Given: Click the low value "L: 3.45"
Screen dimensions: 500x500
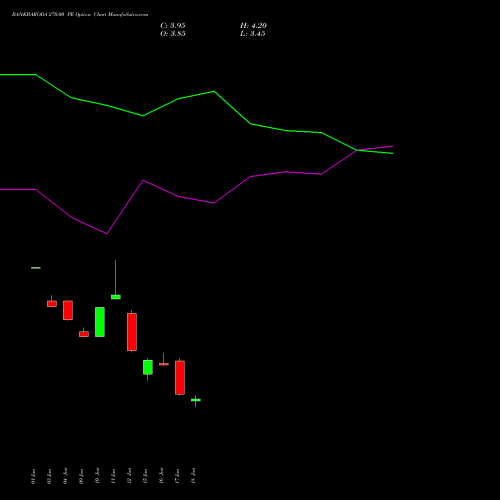Looking at the screenshot, I should tap(253, 34).
